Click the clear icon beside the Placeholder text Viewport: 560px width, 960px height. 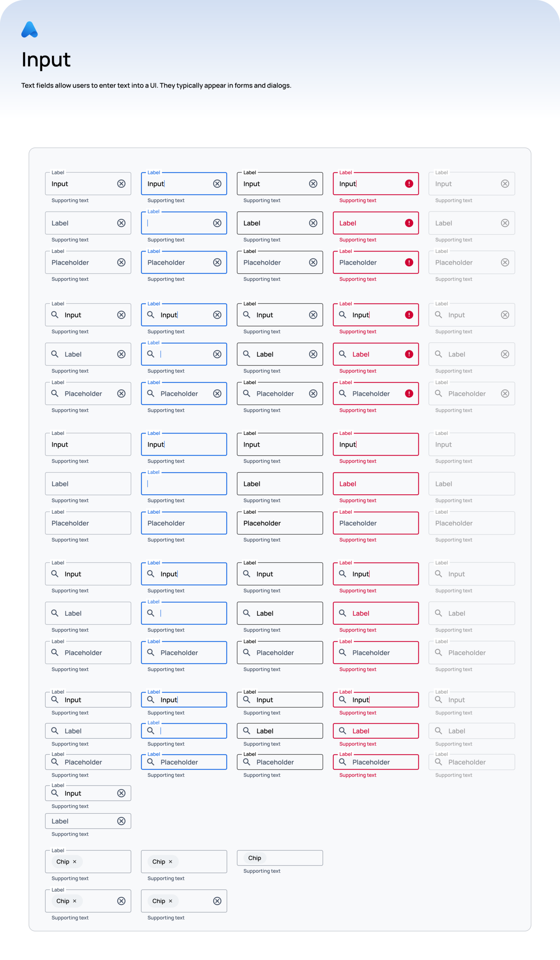(122, 262)
